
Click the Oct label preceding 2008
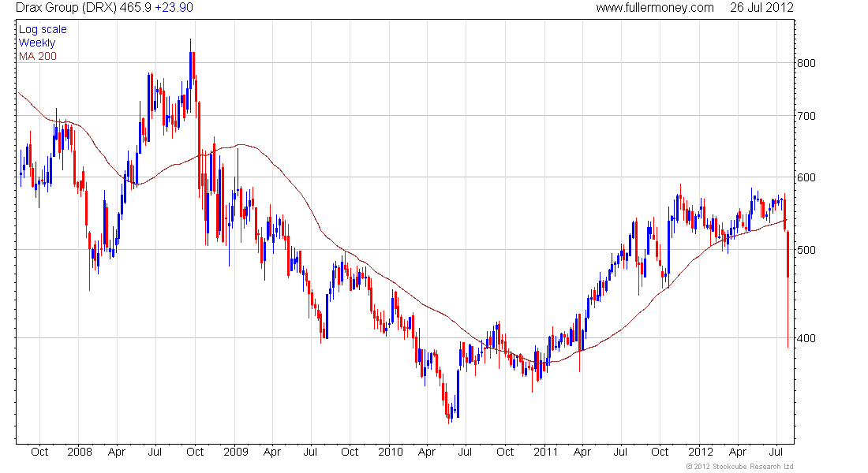(40, 452)
